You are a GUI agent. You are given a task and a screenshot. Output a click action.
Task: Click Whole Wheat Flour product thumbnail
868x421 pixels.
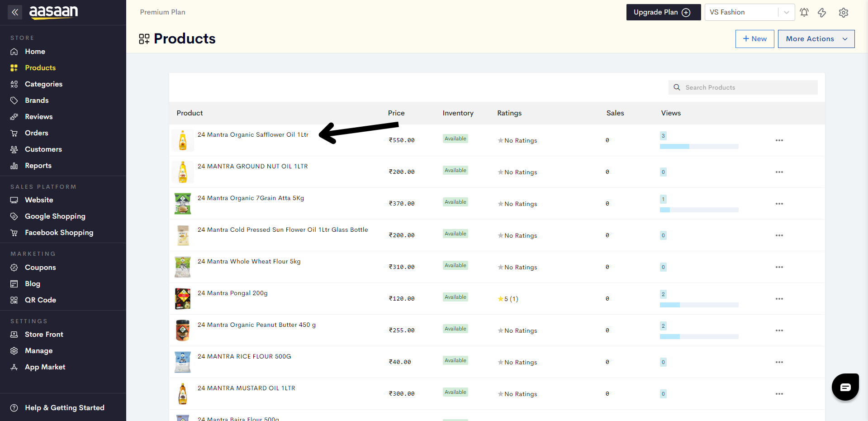tap(183, 267)
